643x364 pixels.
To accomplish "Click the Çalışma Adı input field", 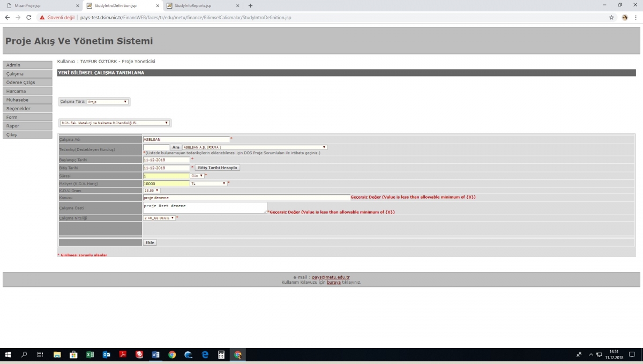I will [x=186, y=139].
